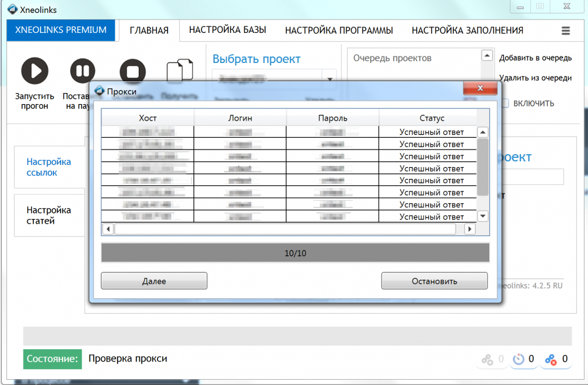
Task: Pause the run with the pause icon
Action: tap(82, 71)
